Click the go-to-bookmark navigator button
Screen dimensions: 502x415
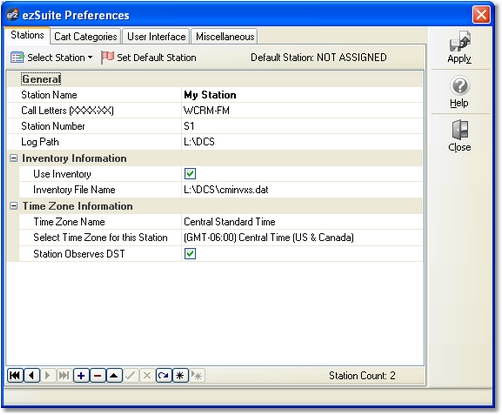pyautogui.click(x=197, y=376)
